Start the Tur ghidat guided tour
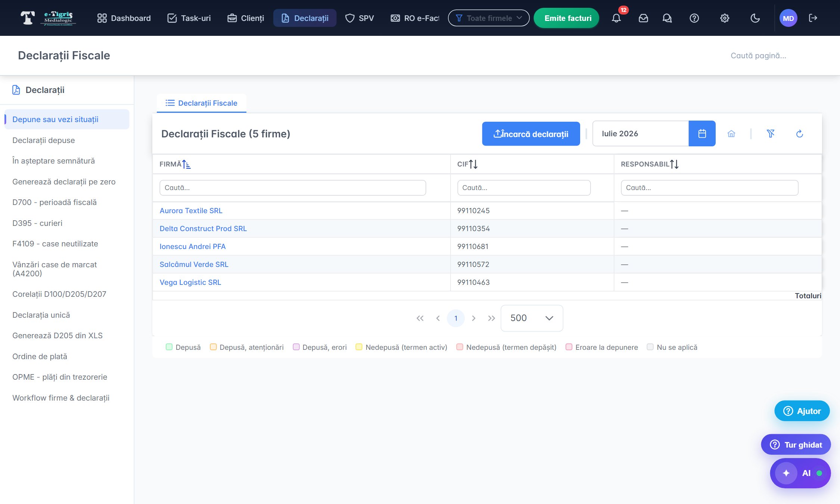The height and width of the screenshot is (504, 840). tap(796, 445)
